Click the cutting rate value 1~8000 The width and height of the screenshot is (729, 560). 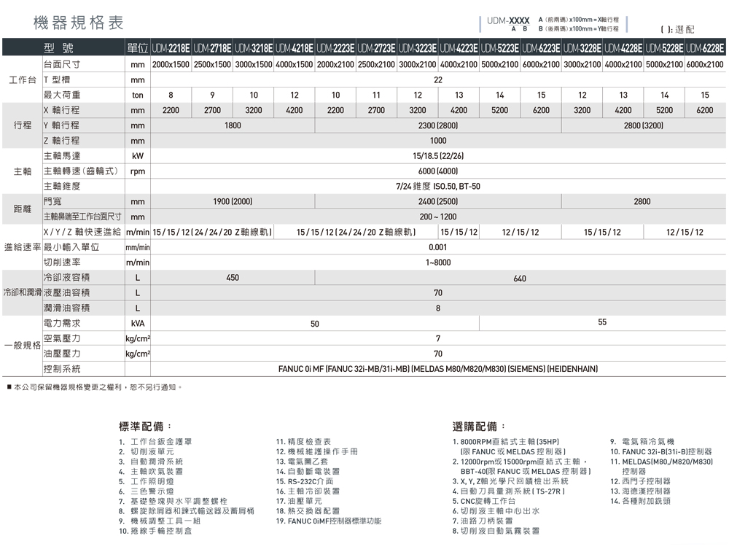[x=438, y=262]
